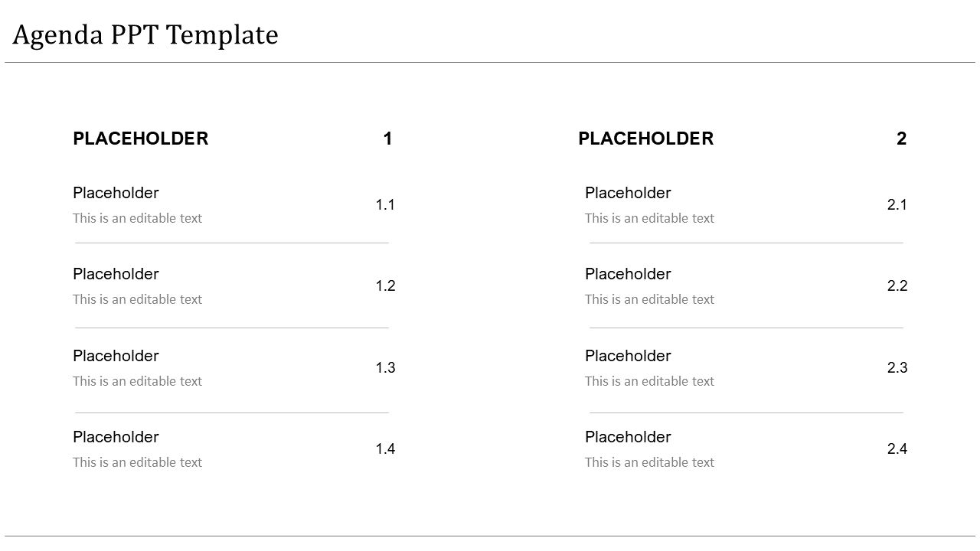Select the item number 2.1
This screenshot has width=980, height=551.
click(897, 204)
